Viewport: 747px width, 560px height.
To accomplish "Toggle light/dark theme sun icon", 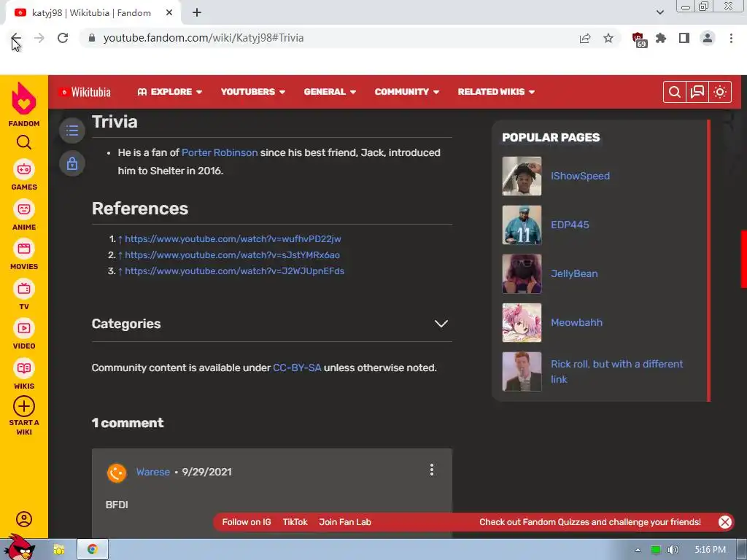I will (x=720, y=92).
